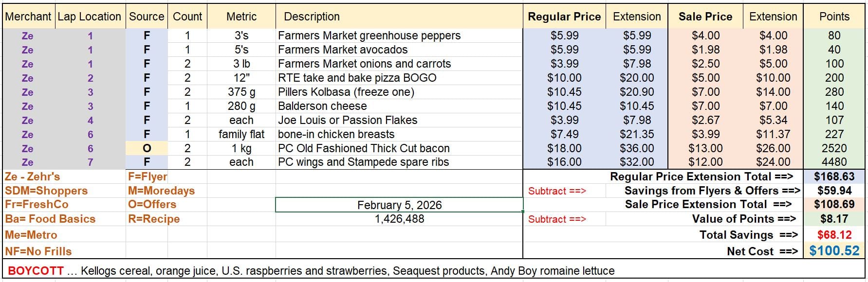Select the 4480 points cell

point(834,162)
